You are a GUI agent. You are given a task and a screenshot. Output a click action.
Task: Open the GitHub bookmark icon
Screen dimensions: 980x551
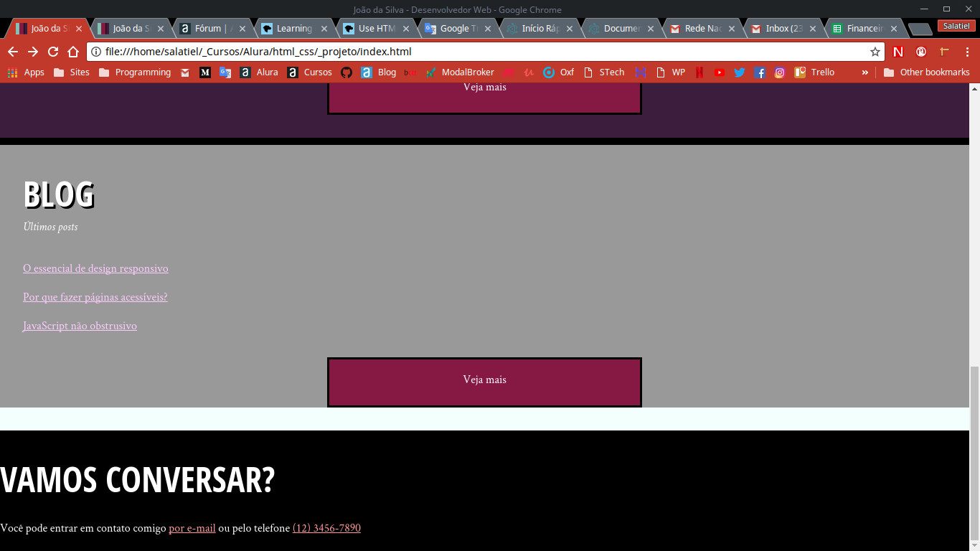(x=347, y=72)
